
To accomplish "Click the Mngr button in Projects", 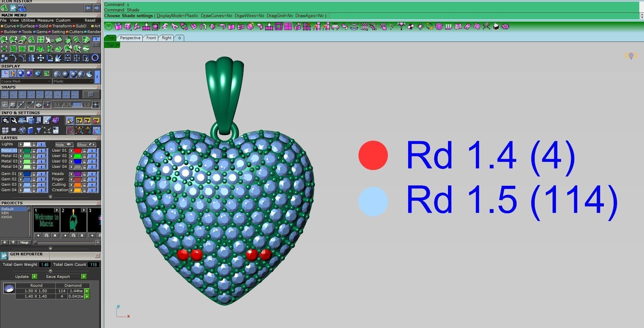I will (24, 243).
